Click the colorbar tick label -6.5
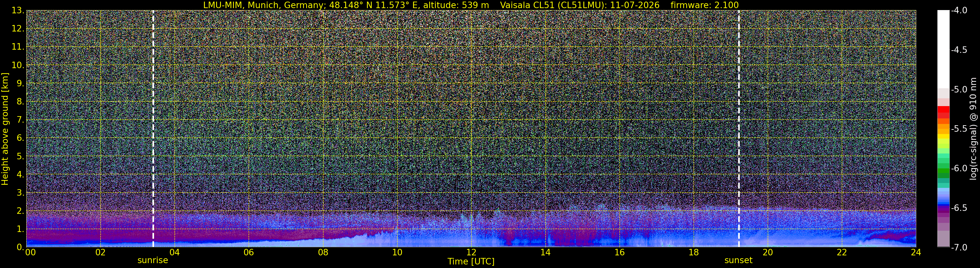This screenshot has height=268, width=980. pos(959,208)
